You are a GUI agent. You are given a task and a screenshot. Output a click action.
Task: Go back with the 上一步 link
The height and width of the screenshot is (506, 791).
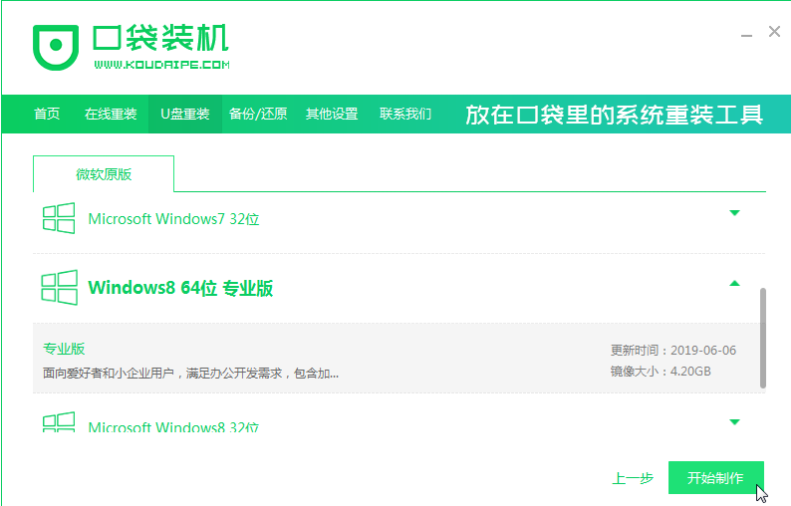point(633,478)
